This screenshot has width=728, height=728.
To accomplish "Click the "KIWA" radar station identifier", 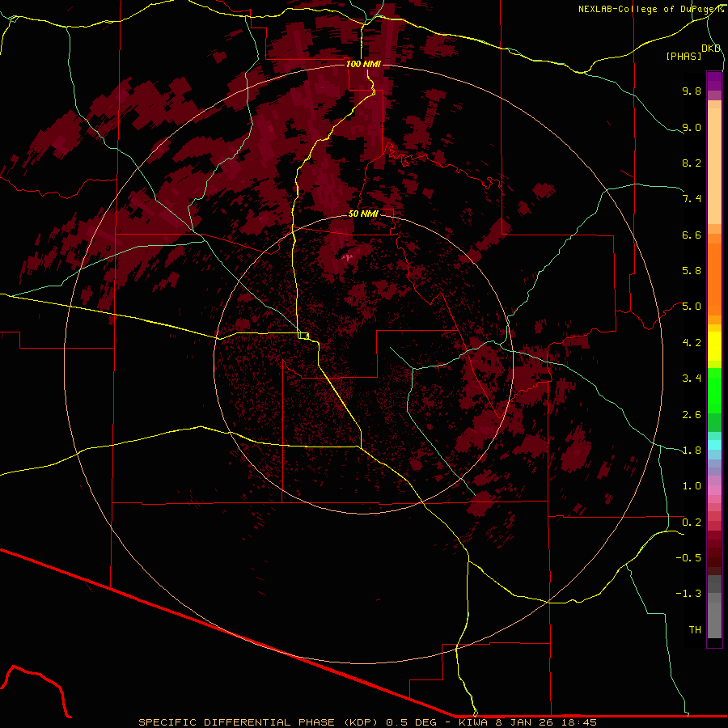I will (x=473, y=722).
